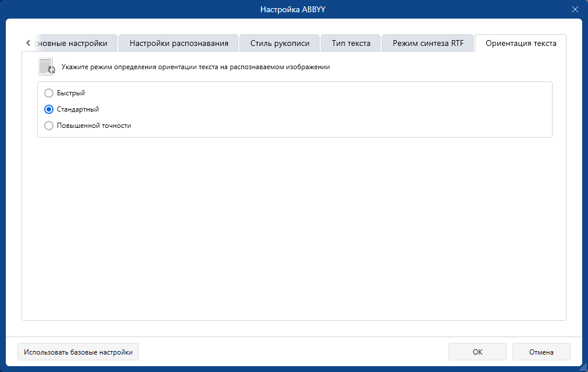
Task: Click the resize grip in the dialog corner
Action: tap(583, 367)
